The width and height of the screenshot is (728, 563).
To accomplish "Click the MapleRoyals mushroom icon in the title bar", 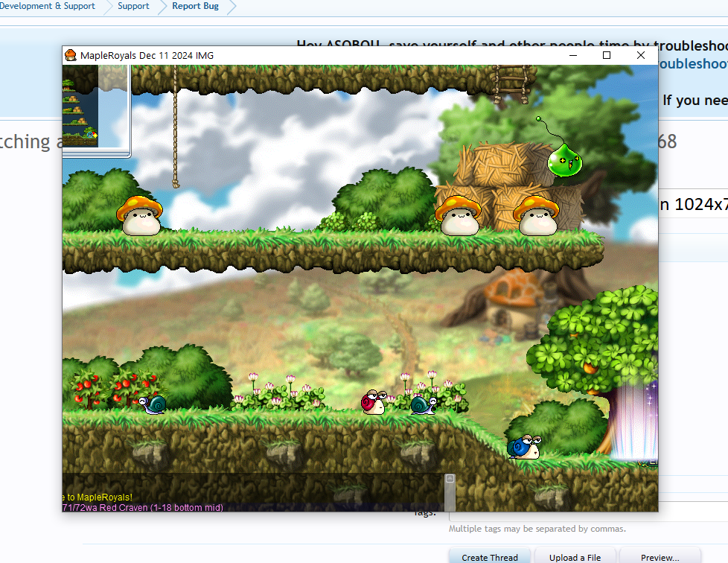I will click(x=71, y=55).
